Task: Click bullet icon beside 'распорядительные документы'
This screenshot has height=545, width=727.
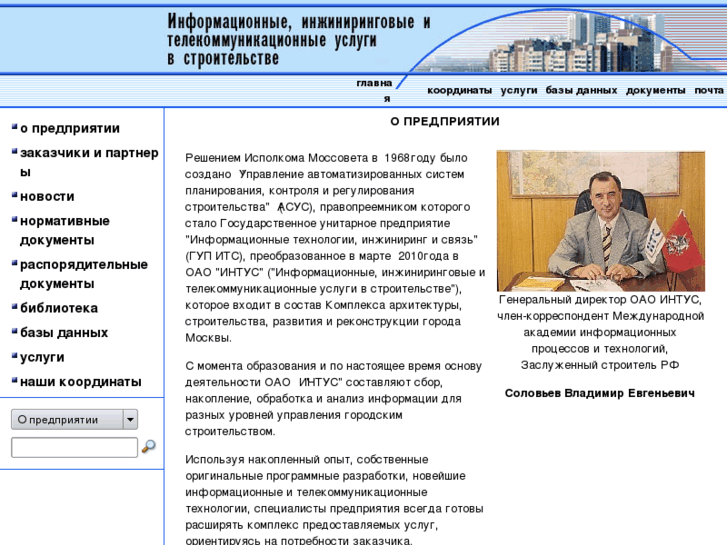Action: [x=14, y=263]
